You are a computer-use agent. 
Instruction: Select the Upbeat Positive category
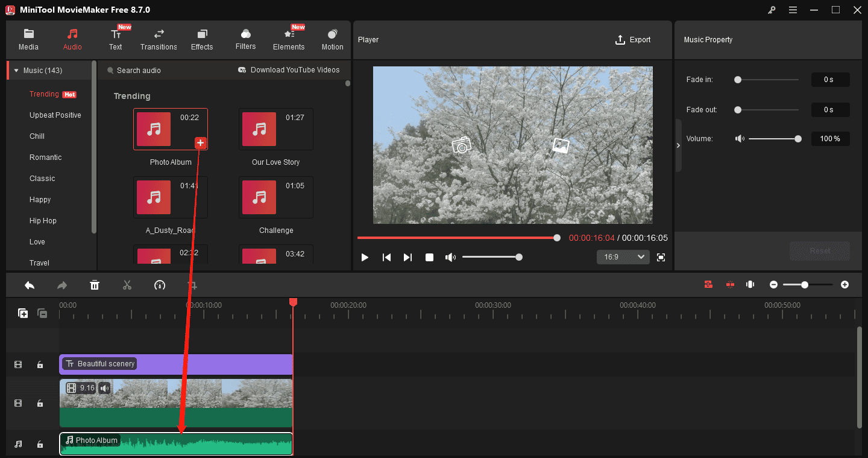[x=55, y=115]
